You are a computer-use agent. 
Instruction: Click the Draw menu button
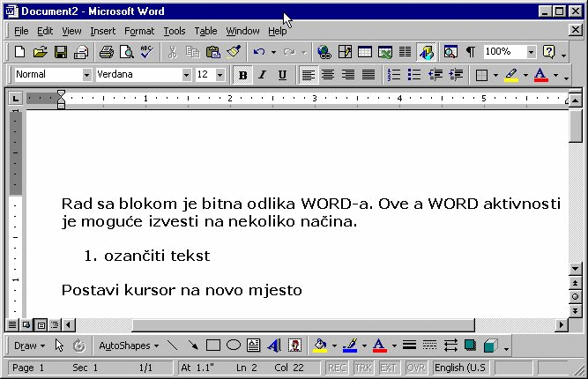pos(29,346)
